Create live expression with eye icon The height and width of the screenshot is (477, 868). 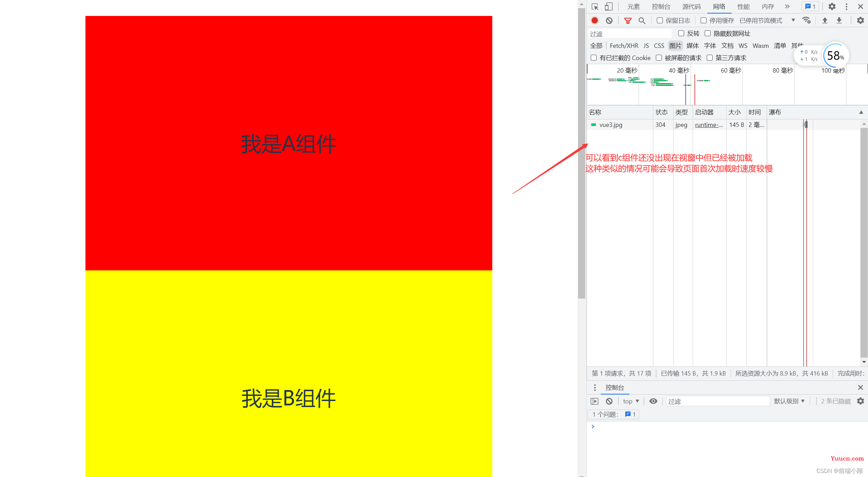pyautogui.click(x=653, y=401)
